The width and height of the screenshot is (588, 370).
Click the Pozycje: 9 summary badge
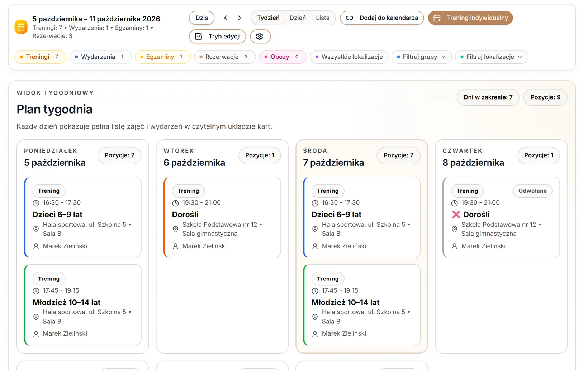(x=545, y=97)
